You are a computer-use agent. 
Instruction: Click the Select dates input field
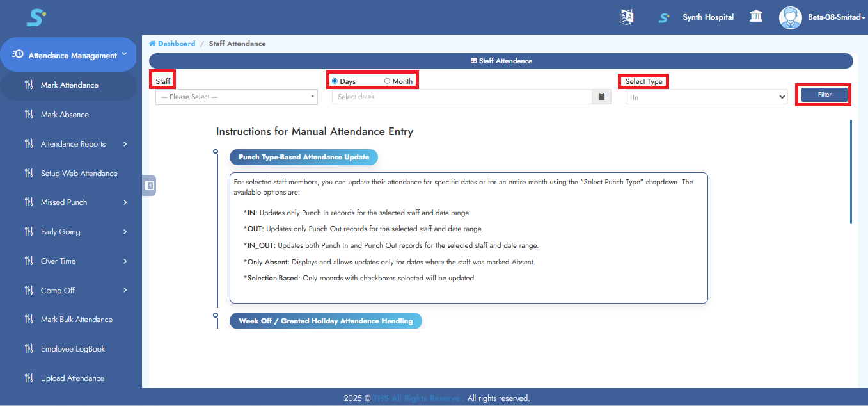point(462,97)
